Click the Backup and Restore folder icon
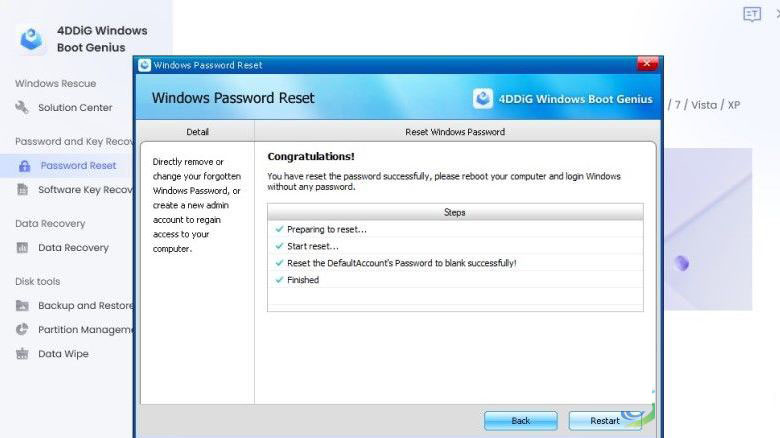The height and width of the screenshot is (438, 780). coord(22,305)
